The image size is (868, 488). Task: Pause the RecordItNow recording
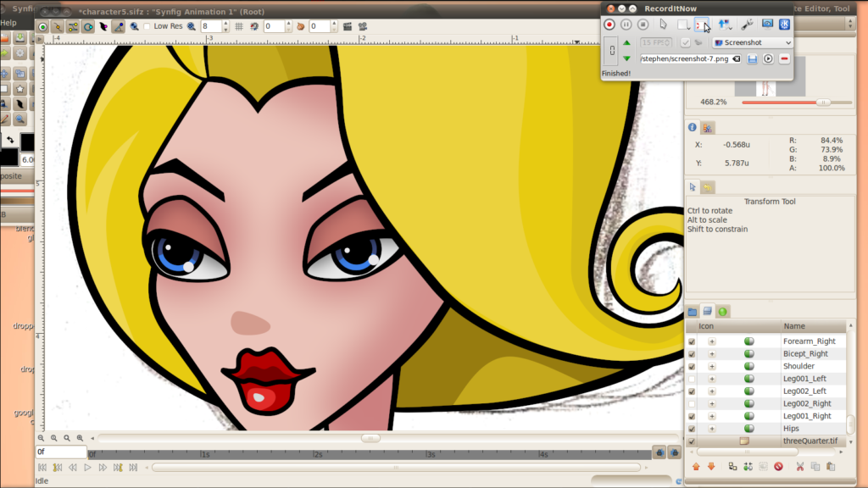tap(626, 25)
